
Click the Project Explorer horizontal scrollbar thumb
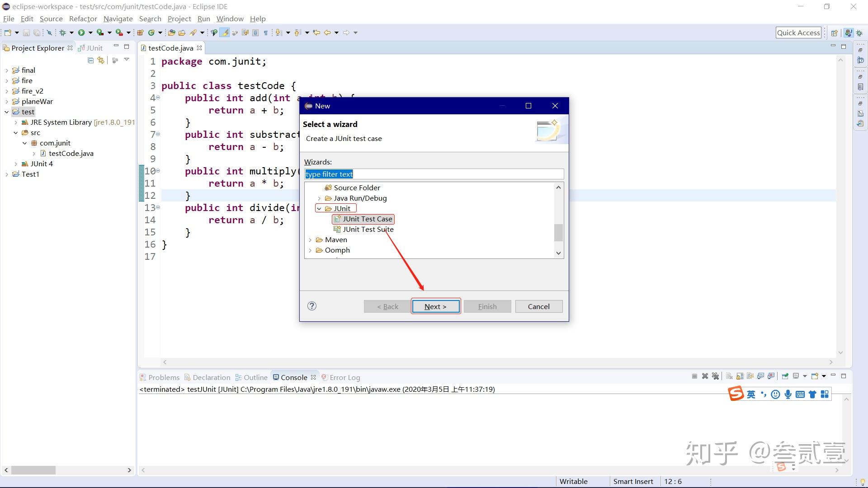pyautogui.click(x=33, y=470)
